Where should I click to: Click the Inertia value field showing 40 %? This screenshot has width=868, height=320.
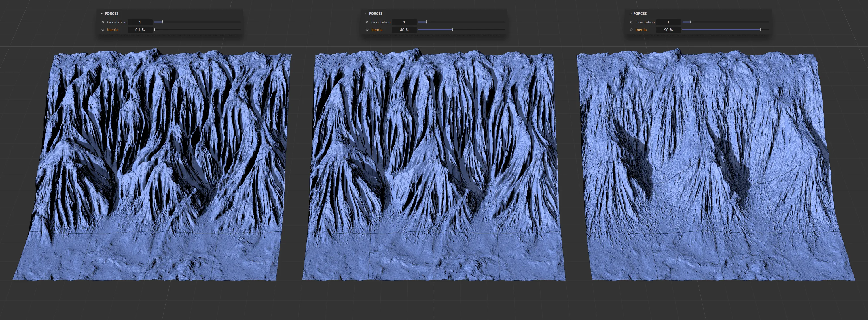coord(404,30)
